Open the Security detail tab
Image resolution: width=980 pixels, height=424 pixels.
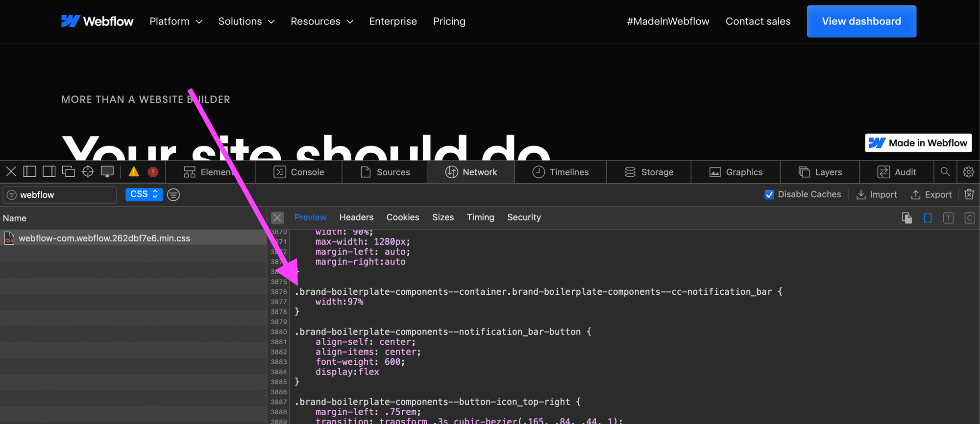click(524, 217)
